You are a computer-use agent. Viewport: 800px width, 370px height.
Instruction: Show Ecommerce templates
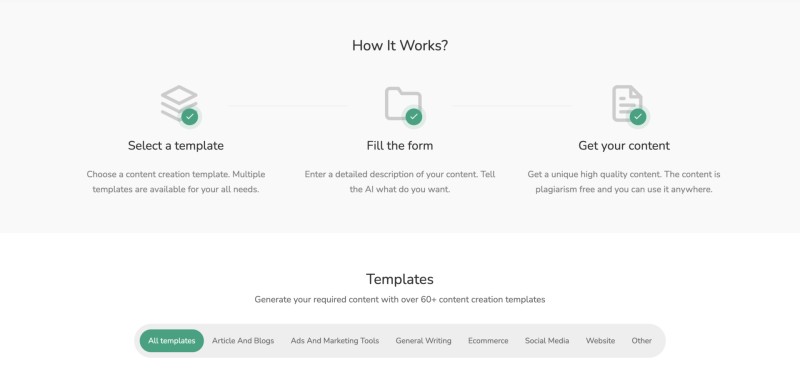pyautogui.click(x=488, y=340)
